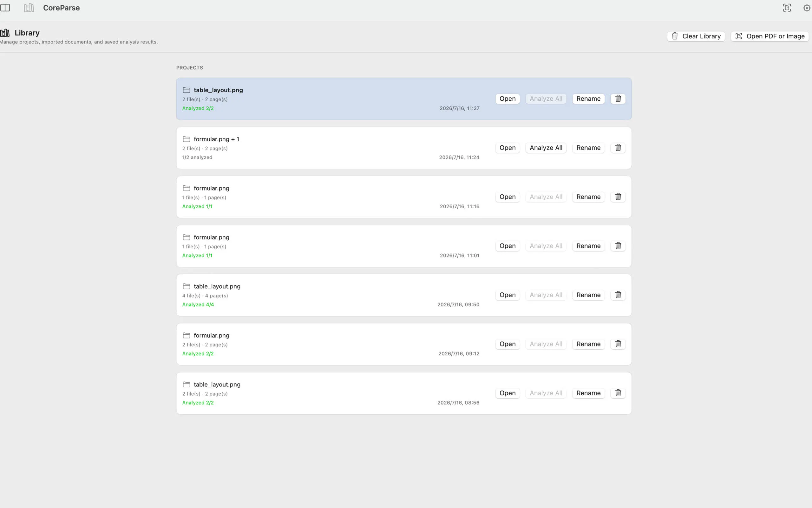Screen dimensions: 812x508
Task: Click Open PDF or Image button
Action: [x=770, y=36]
